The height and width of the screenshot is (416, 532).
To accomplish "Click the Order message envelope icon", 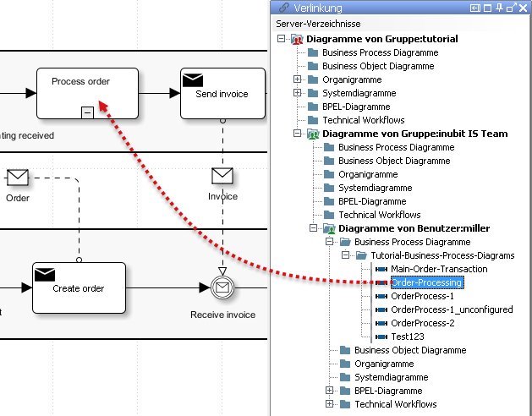I will coord(18,177).
